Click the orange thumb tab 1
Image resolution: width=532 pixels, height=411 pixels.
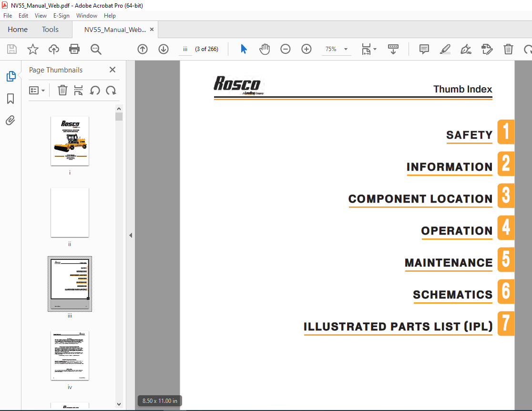pos(506,132)
